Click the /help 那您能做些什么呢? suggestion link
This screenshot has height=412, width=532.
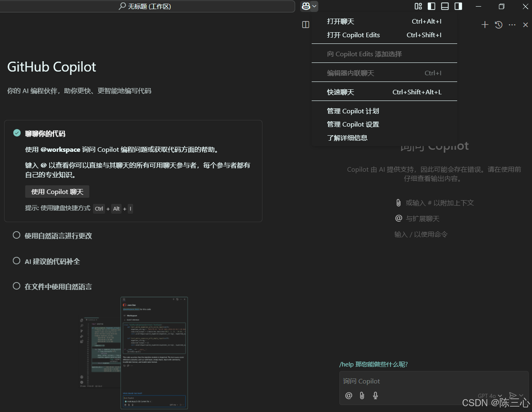374,364
